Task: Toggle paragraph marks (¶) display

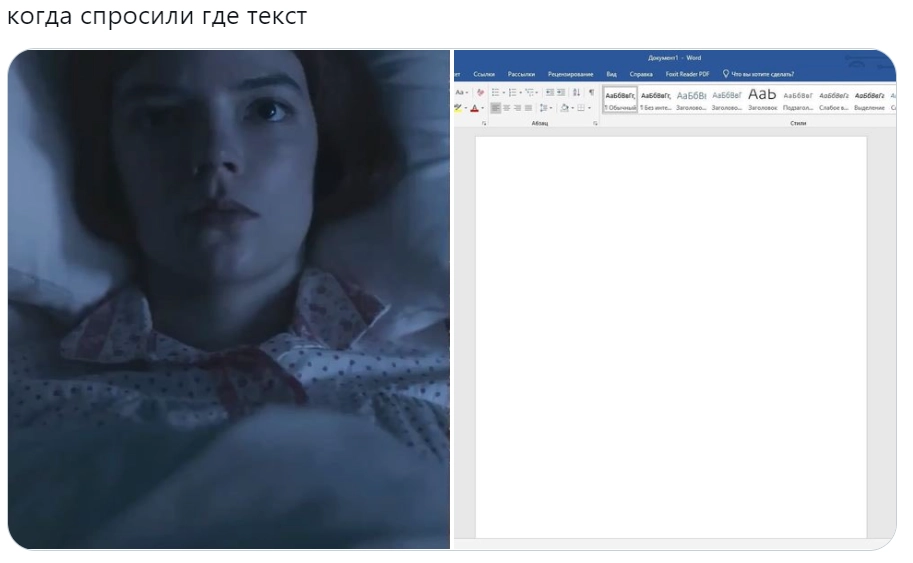Action: click(x=591, y=92)
